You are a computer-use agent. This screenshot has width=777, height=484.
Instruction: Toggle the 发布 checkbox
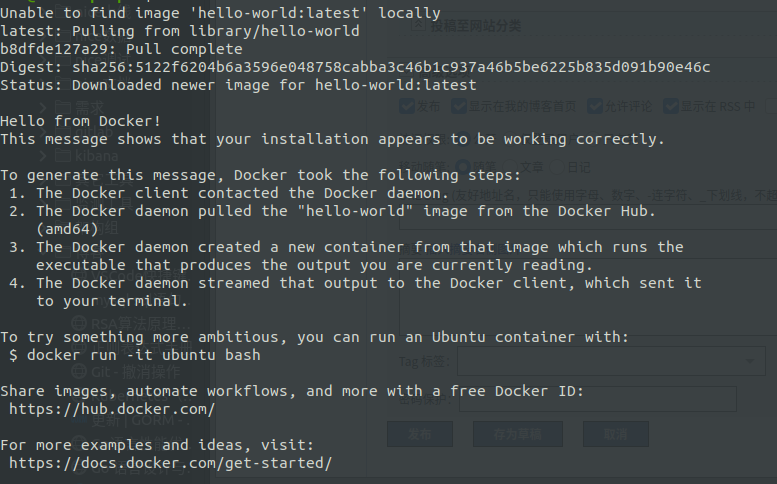click(x=408, y=106)
